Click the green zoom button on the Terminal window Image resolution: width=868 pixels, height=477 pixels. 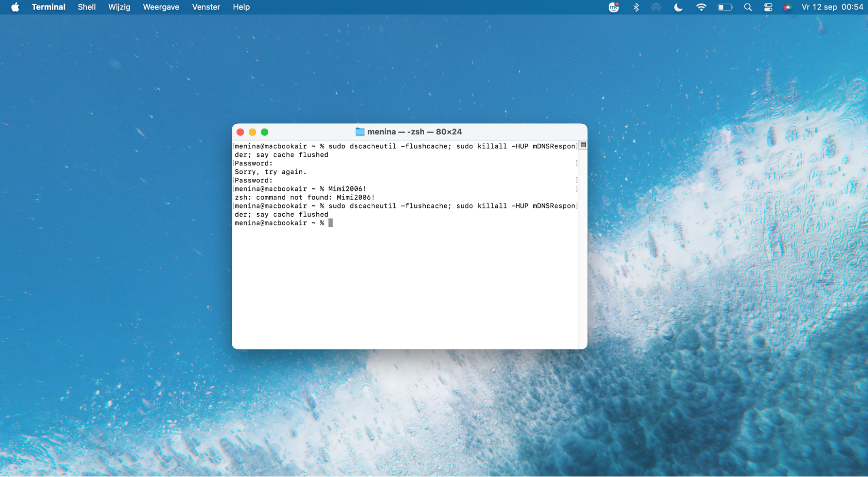(265, 131)
